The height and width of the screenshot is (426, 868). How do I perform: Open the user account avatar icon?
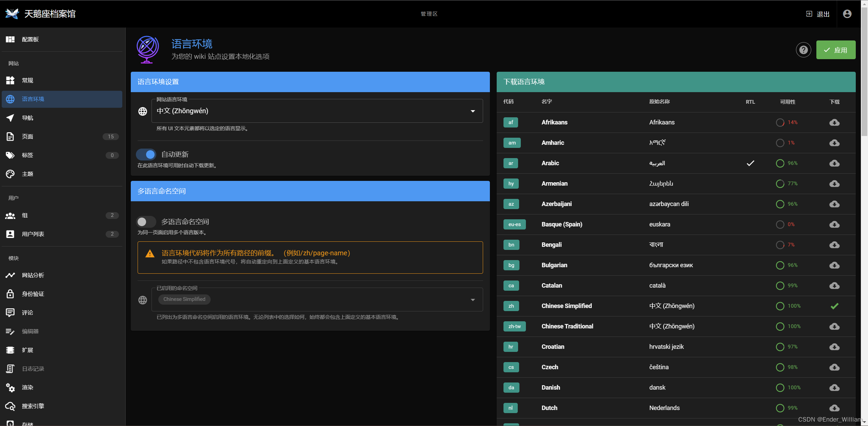(x=847, y=14)
